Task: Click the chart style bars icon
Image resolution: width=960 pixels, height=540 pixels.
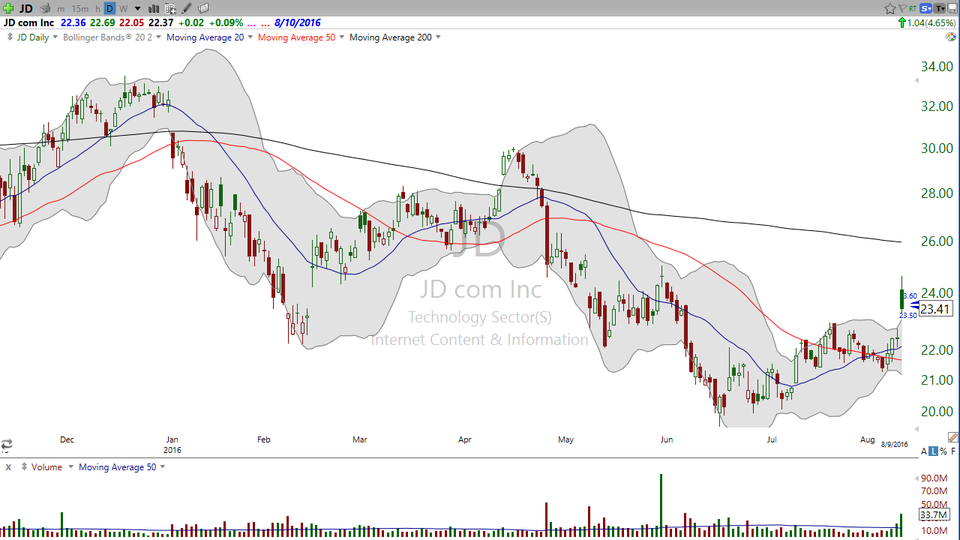Action: pyautogui.click(x=153, y=9)
